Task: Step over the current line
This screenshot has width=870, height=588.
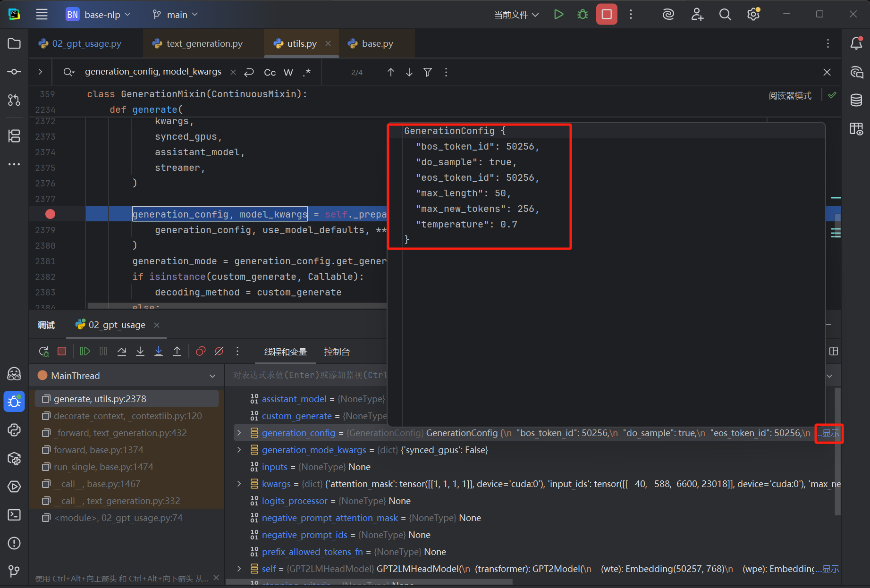Action: [x=122, y=351]
